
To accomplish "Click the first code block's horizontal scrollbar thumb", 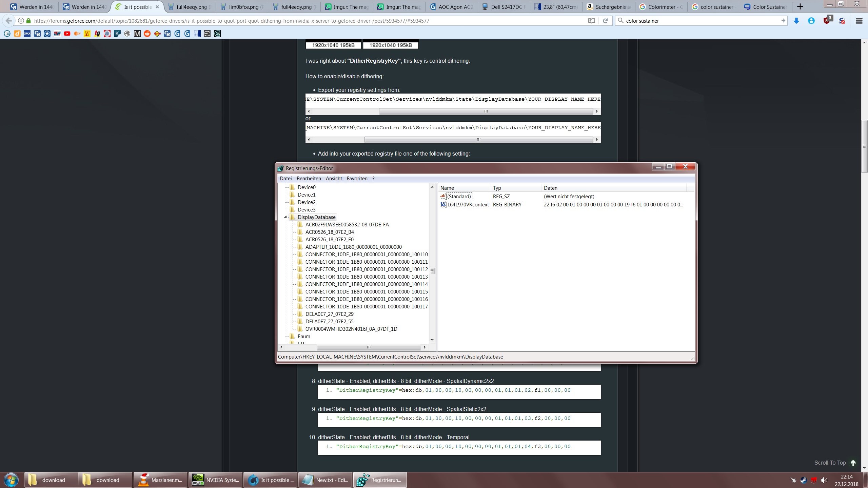I will tap(486, 111).
